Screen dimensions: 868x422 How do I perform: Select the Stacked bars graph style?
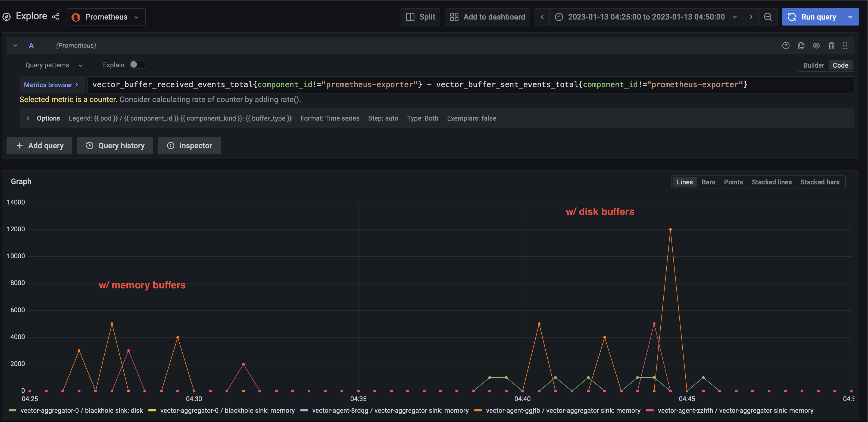pyautogui.click(x=820, y=182)
